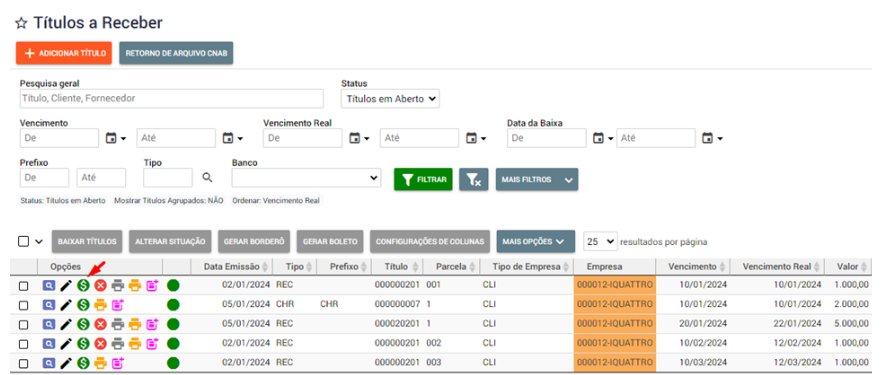The width and height of the screenshot is (884, 375).
Task: Check row with CHR título 000000007
Action: tap(23, 305)
